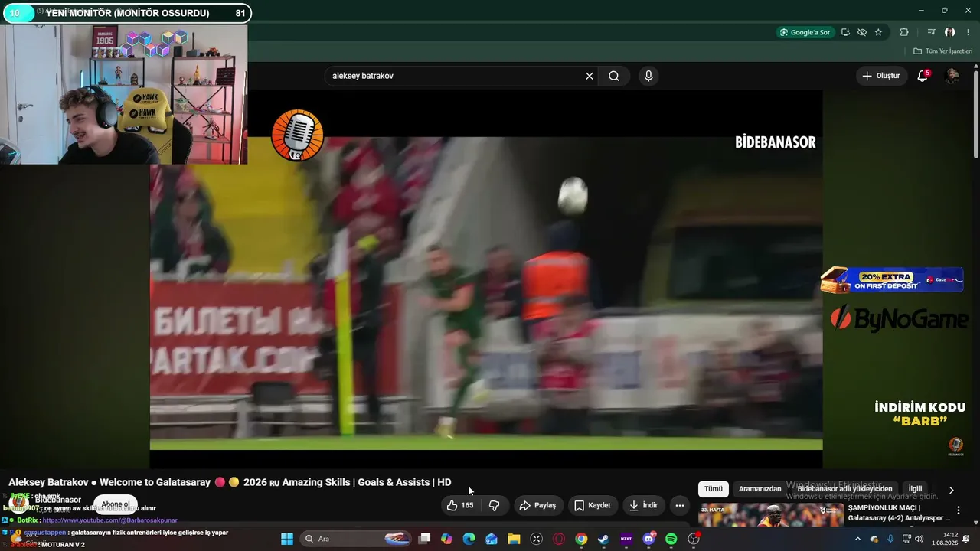Select the 'Bidebanasor adlı yükleyiciden' chip
The height and width of the screenshot is (551, 980).
click(845, 489)
